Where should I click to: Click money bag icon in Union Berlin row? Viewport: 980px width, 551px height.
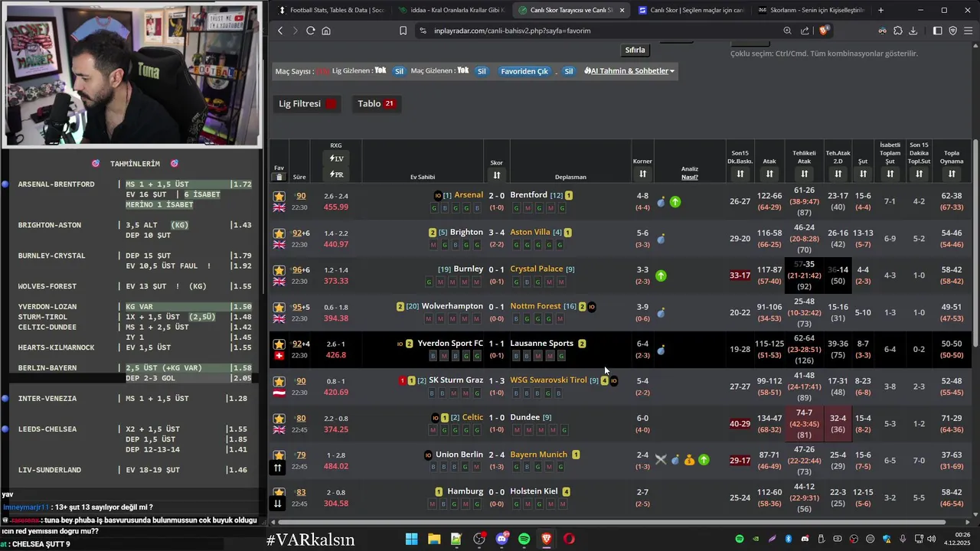point(689,460)
